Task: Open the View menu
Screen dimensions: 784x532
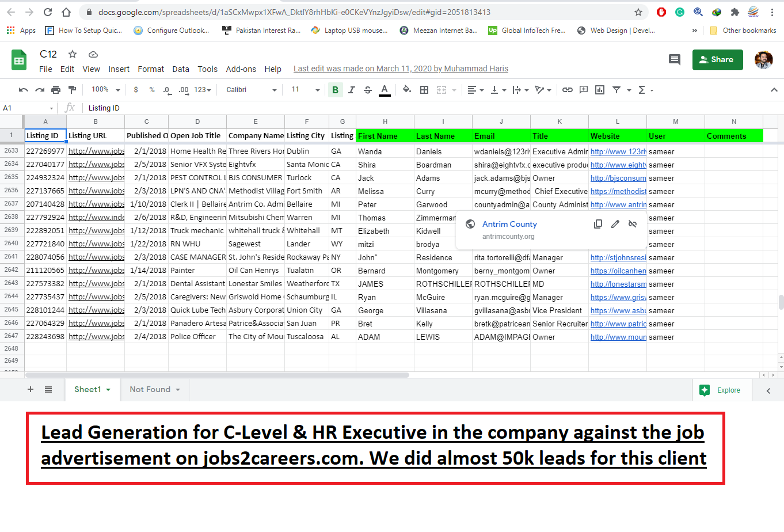Action: (x=91, y=69)
